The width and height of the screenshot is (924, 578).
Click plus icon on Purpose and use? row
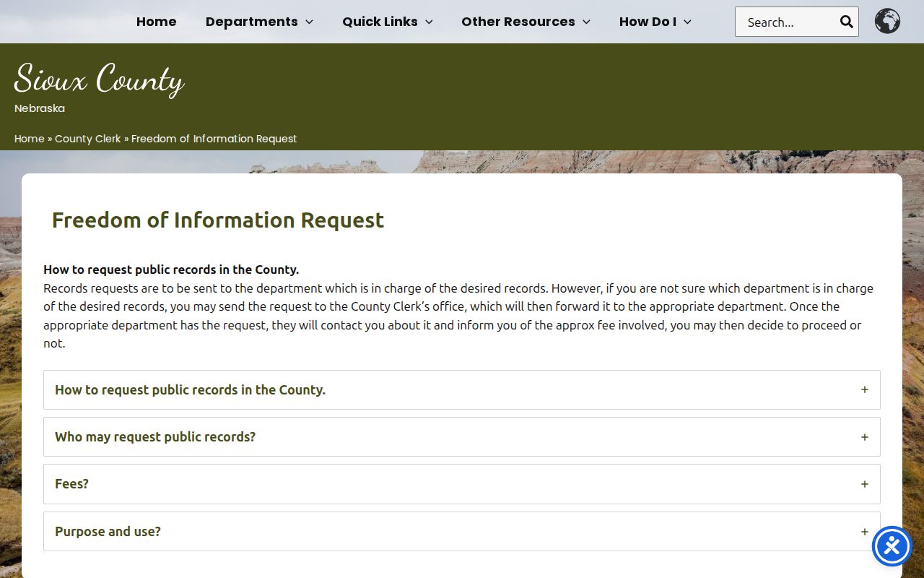click(x=865, y=532)
